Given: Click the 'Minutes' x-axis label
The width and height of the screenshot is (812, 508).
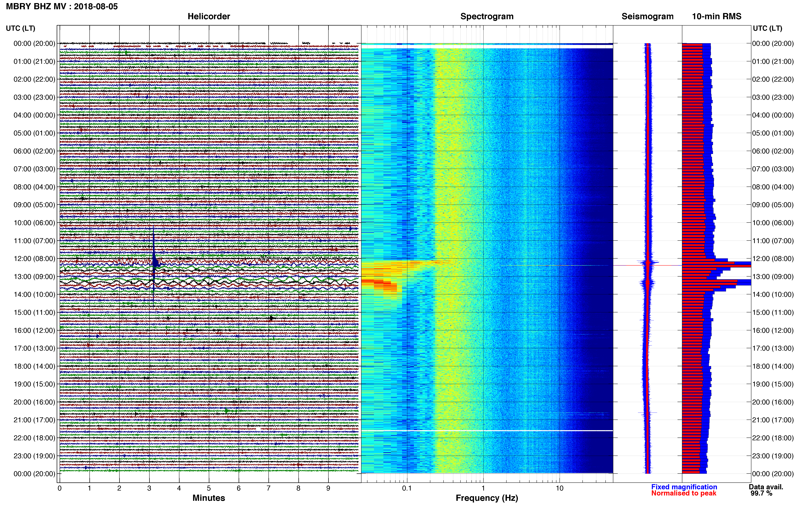Looking at the screenshot, I should click(x=208, y=498).
